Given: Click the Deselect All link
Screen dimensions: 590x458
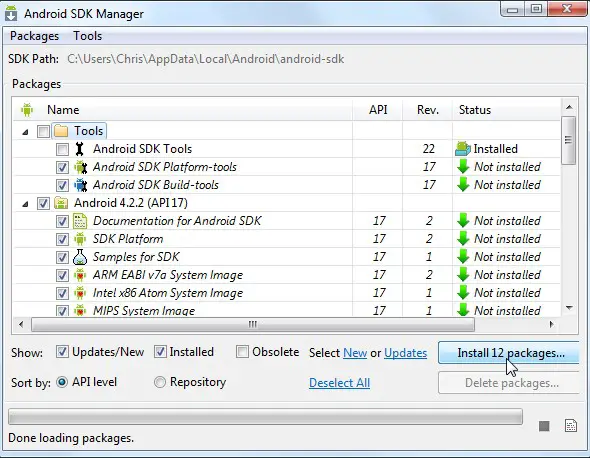Looking at the screenshot, I should [339, 383].
